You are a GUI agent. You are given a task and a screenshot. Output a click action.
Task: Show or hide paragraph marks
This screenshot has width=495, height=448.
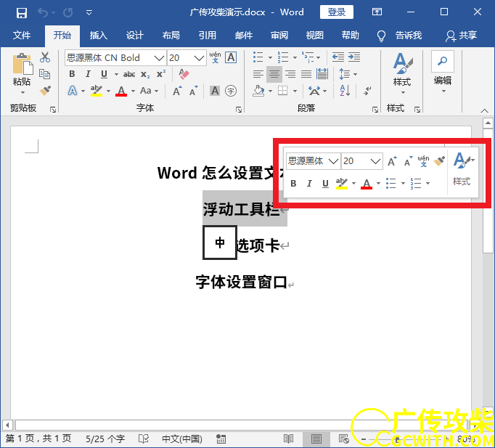367,91
